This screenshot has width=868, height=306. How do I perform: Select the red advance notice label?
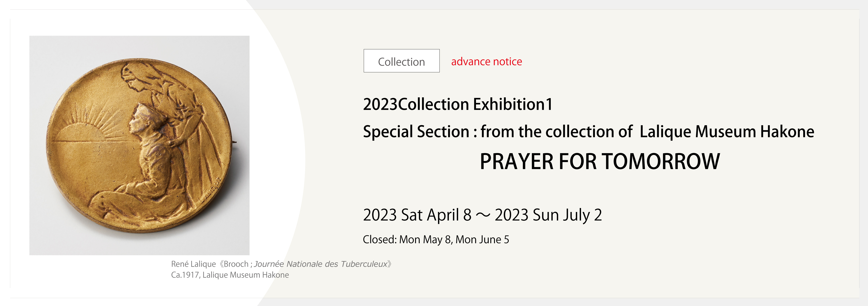tap(486, 62)
